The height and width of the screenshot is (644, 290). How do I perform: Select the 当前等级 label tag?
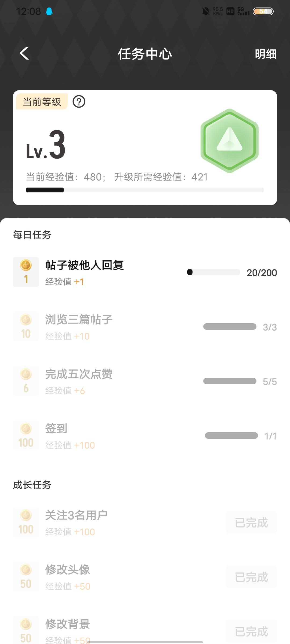pos(42,102)
